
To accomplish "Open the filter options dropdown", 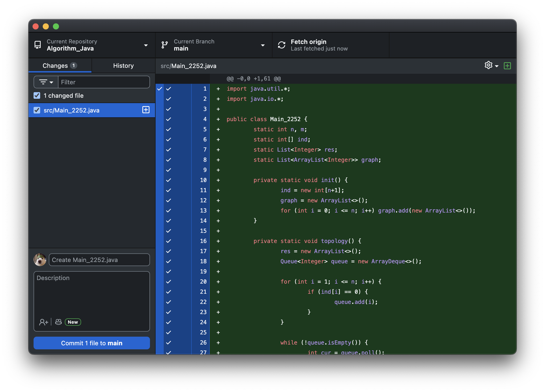I will [46, 82].
